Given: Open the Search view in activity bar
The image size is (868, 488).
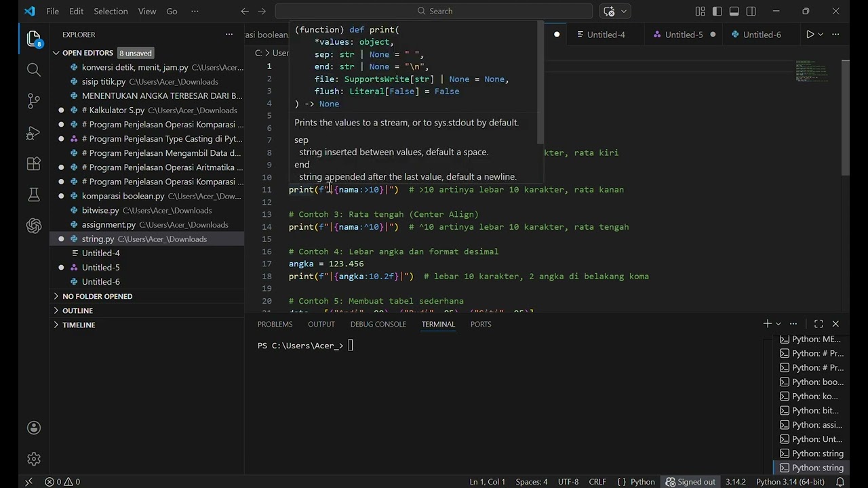Looking at the screenshot, I should pos(34,69).
